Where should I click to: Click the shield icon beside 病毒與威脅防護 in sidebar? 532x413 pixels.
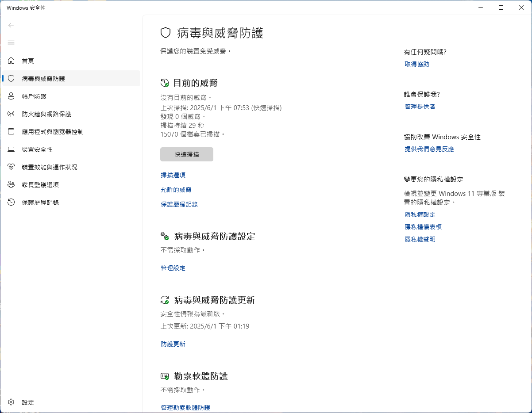11,78
